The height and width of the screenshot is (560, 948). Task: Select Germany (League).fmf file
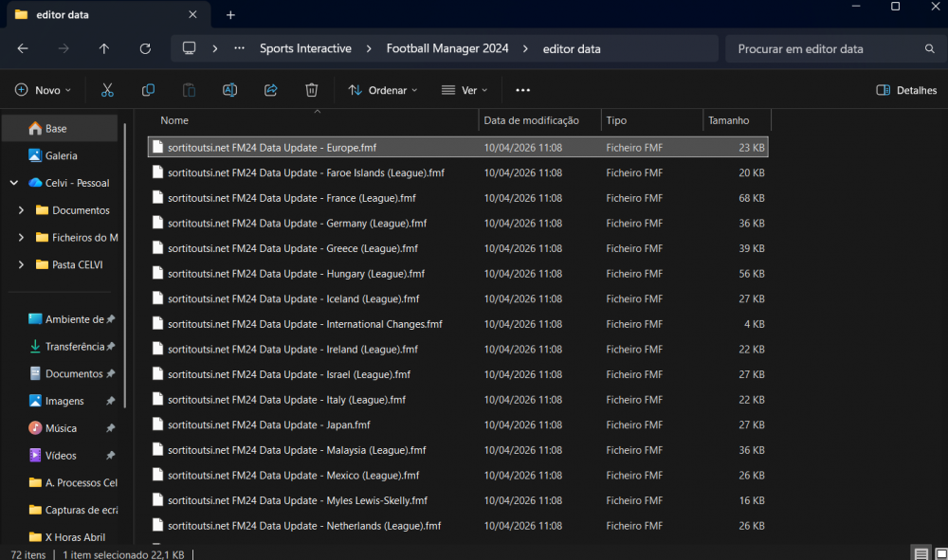pos(458,223)
